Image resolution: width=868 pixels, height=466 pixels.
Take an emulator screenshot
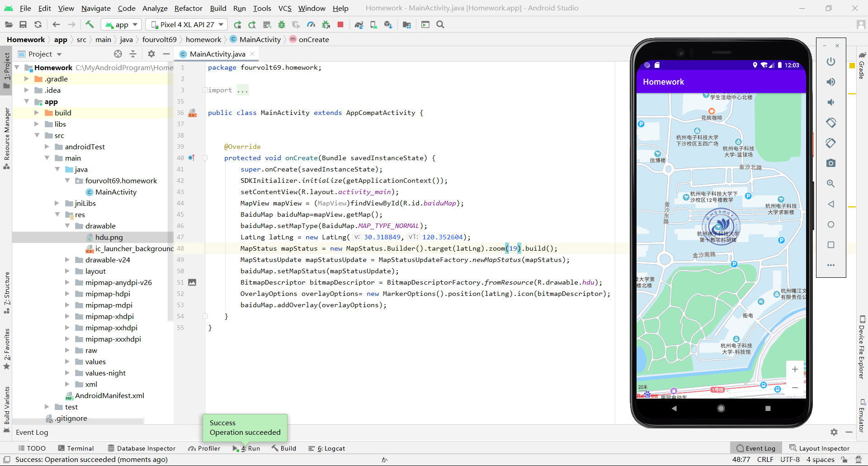tap(831, 163)
